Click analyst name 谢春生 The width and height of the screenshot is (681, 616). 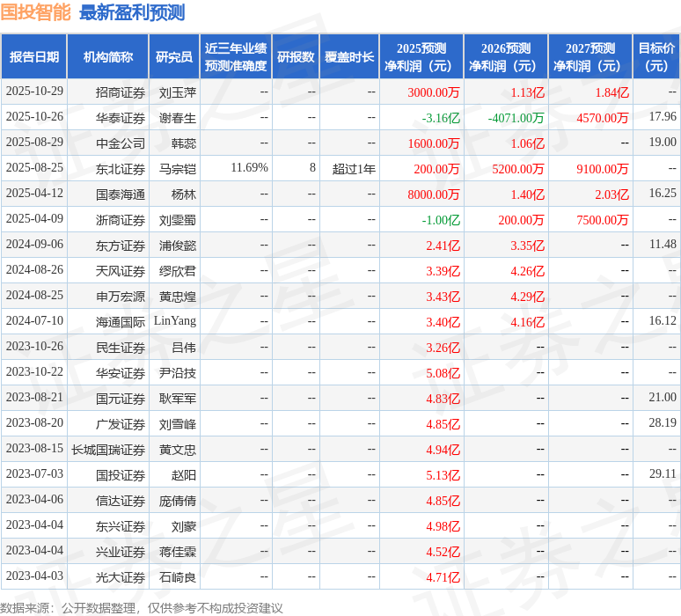point(177,118)
